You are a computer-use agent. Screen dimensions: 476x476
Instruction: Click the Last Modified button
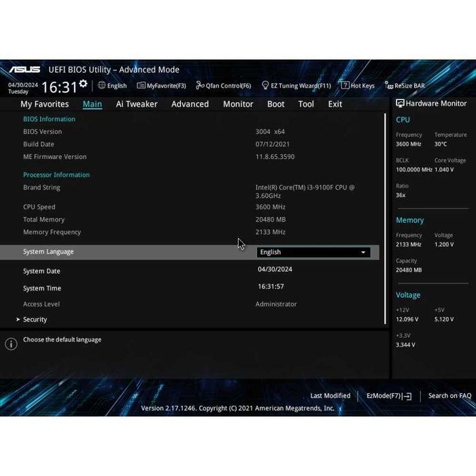click(x=330, y=396)
